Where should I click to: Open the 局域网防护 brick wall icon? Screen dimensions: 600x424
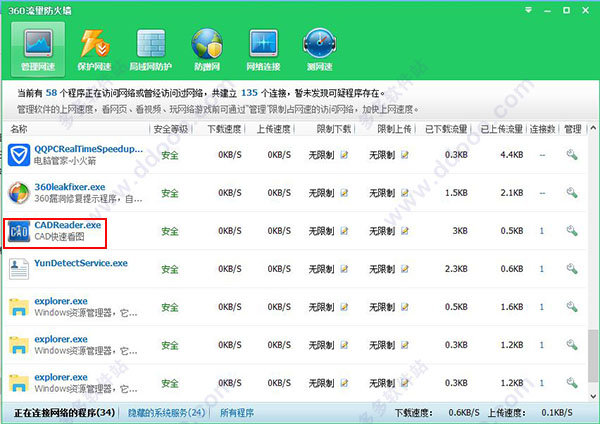[150, 43]
